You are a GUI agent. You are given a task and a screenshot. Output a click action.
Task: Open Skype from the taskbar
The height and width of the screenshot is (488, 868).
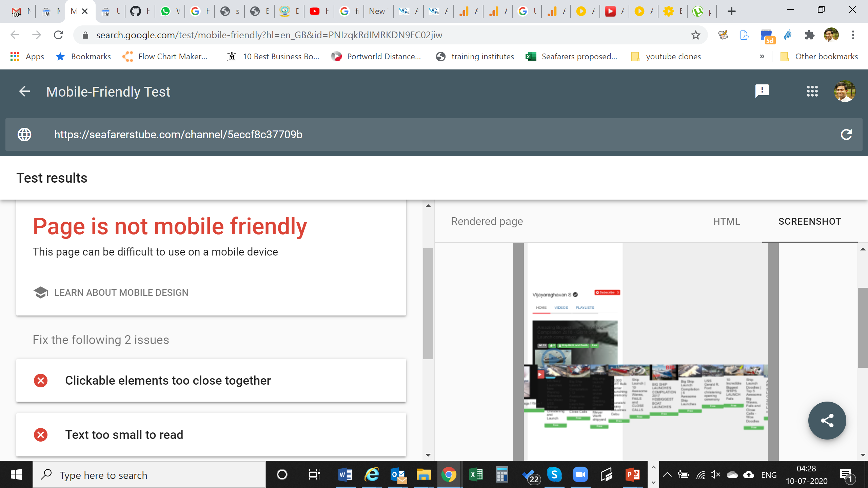(x=554, y=475)
